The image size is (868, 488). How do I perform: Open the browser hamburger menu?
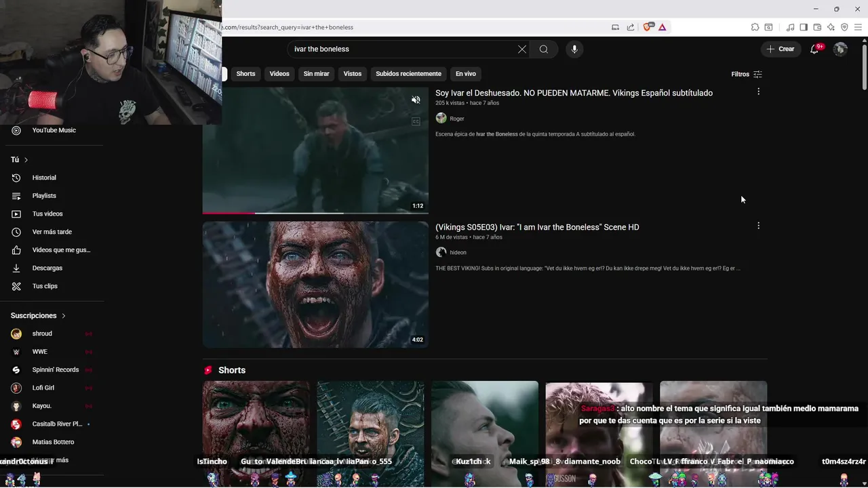click(858, 27)
